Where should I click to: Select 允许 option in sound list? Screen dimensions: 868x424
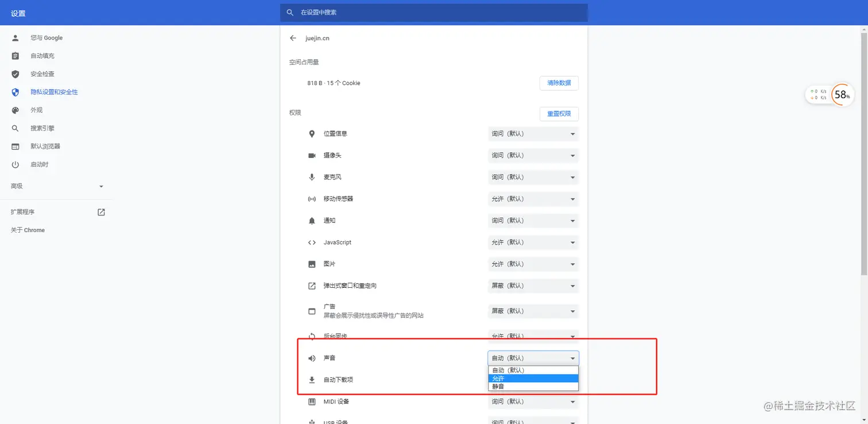click(x=533, y=378)
